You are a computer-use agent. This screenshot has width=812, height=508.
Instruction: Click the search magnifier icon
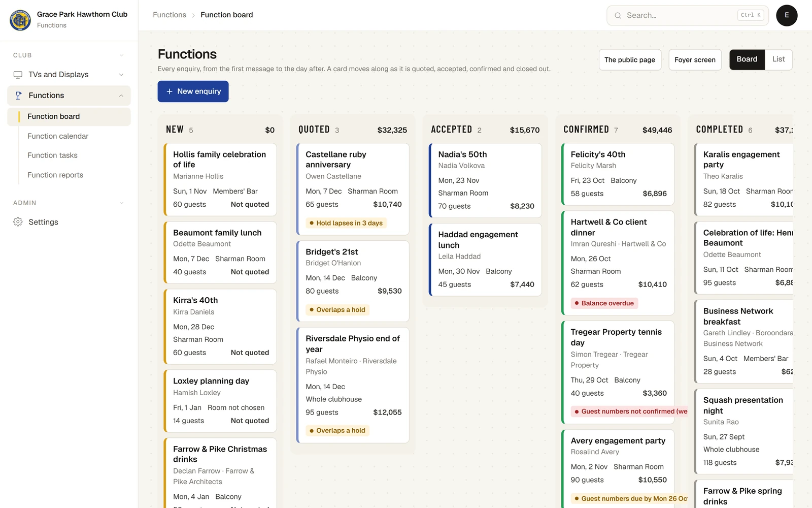618,15
